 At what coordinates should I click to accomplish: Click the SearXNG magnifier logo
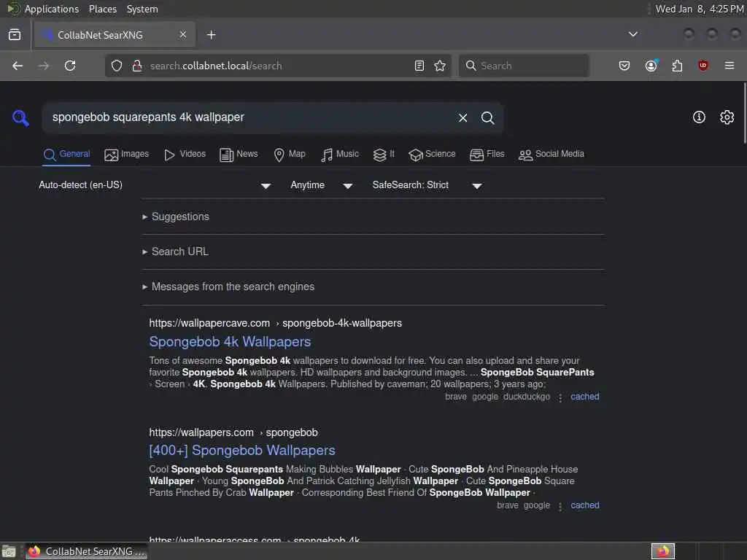coord(20,117)
